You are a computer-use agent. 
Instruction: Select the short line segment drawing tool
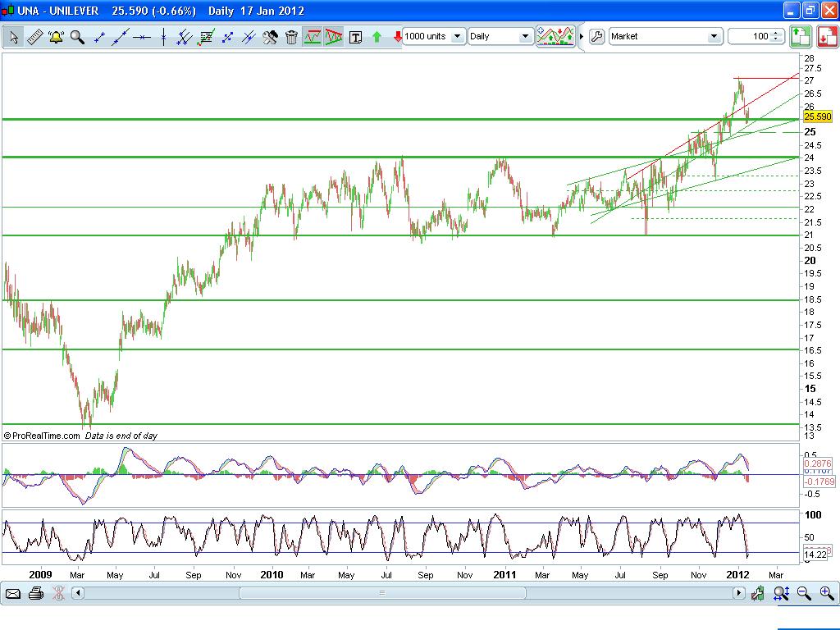(x=99, y=37)
